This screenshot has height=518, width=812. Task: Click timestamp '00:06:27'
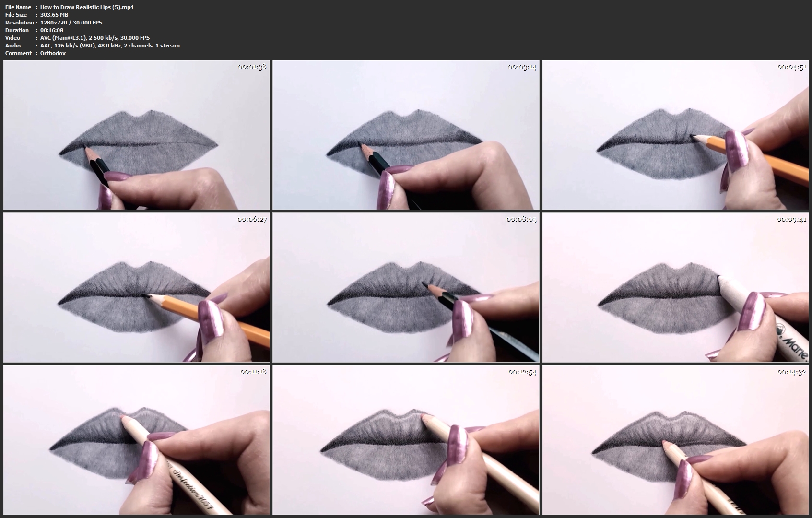pyautogui.click(x=252, y=219)
